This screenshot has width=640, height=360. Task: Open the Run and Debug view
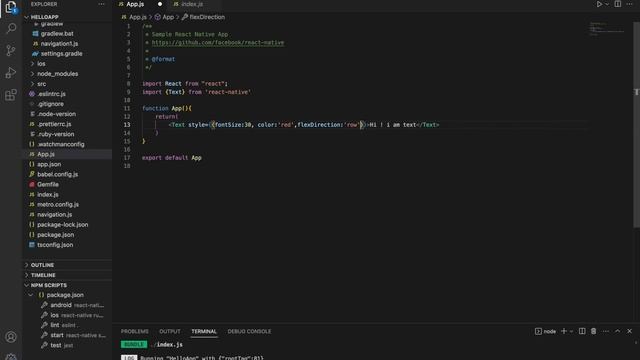coord(11,73)
